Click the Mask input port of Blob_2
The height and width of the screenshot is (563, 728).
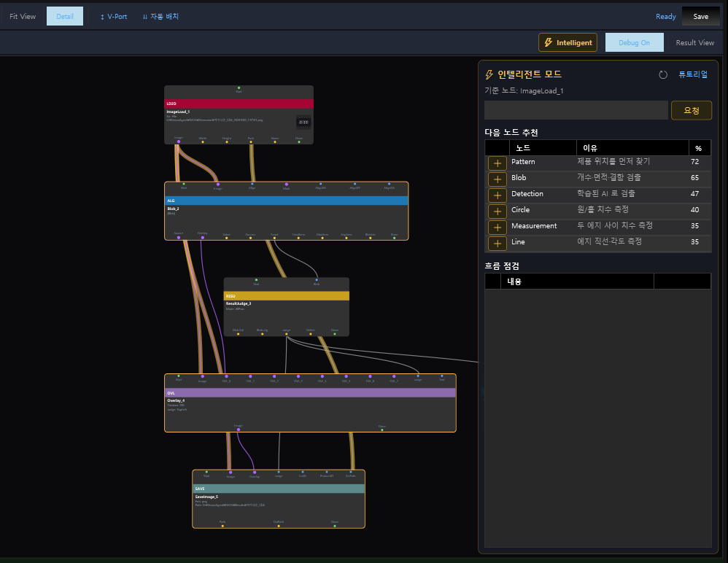(x=287, y=185)
